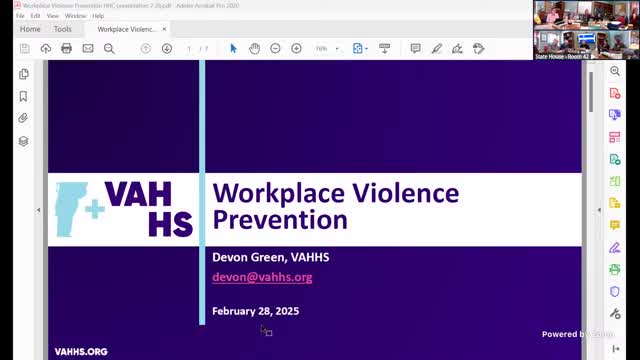This screenshot has height=360, width=640.
Task: Open the attachments paperclip panel
Action: (23, 118)
